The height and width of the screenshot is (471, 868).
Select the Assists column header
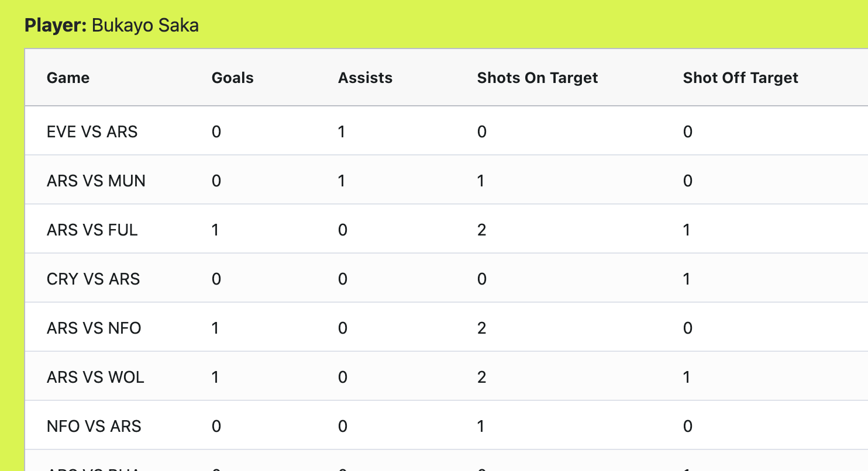pyautogui.click(x=365, y=78)
